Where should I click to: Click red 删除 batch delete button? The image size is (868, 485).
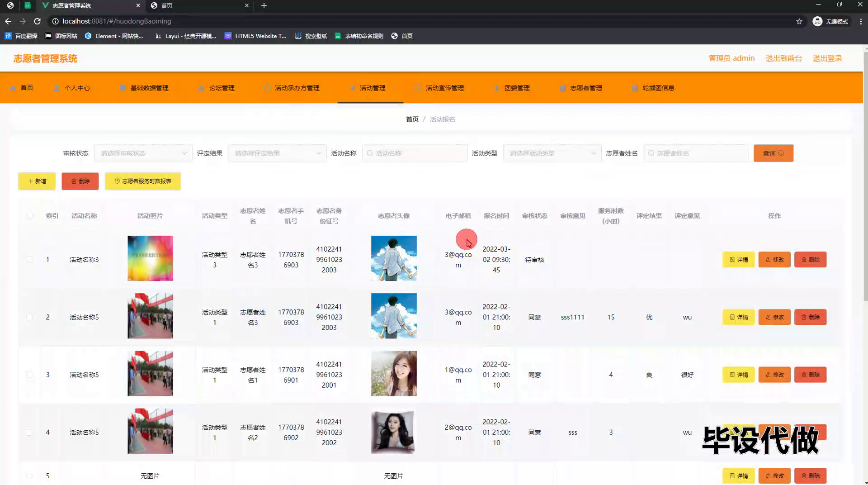(80, 181)
